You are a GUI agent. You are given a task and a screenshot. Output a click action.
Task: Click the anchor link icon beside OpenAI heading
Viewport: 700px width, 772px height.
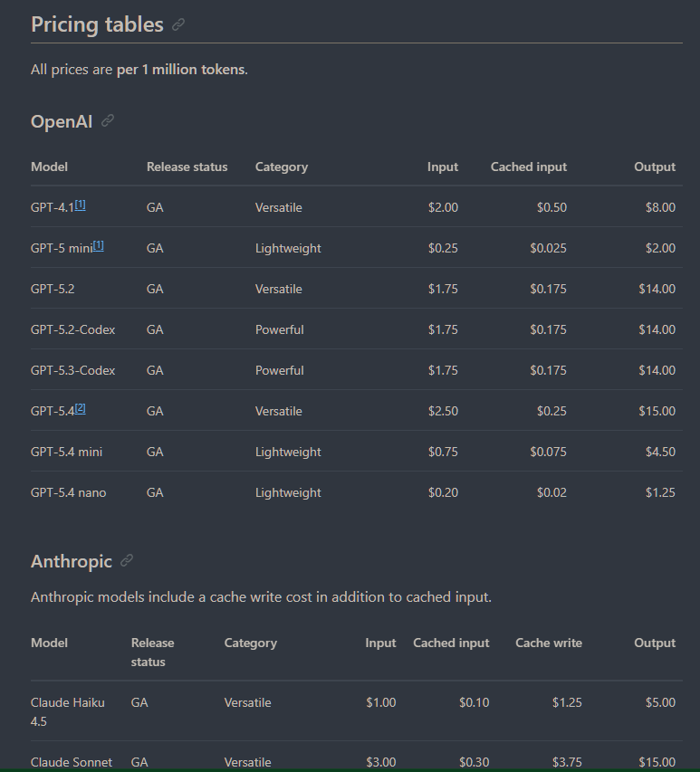point(108,121)
